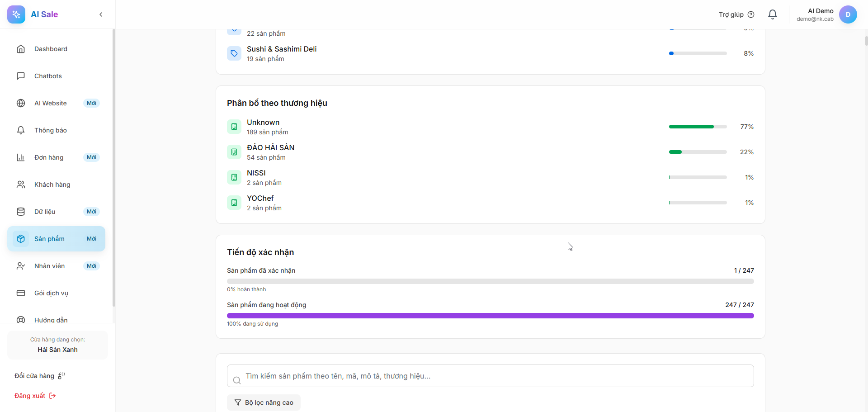Open the Nhân viên staff page
868x412 pixels.
[49, 266]
